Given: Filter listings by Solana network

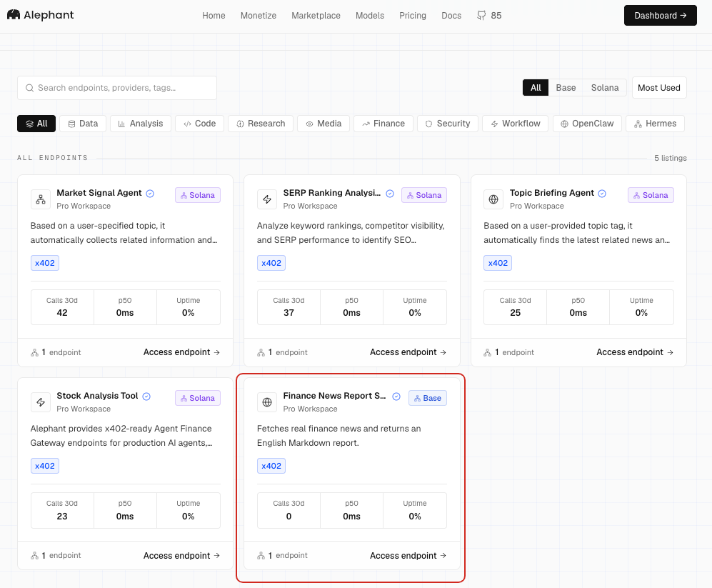Looking at the screenshot, I should click(604, 88).
